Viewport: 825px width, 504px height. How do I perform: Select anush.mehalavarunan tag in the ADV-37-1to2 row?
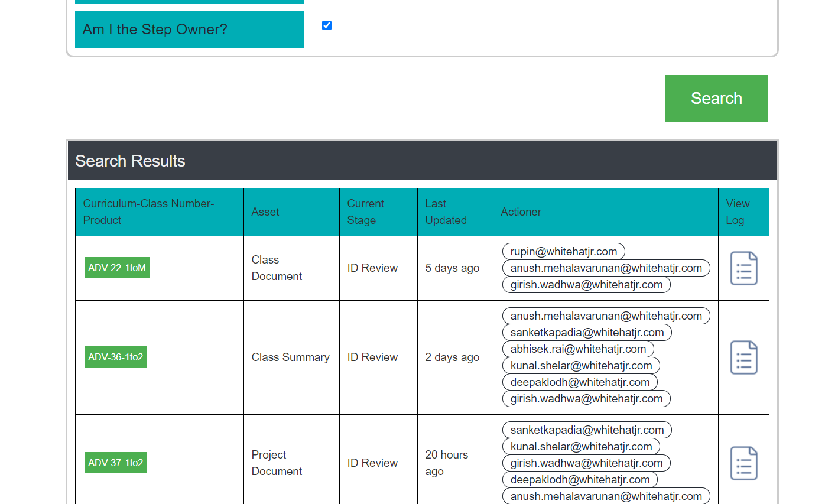point(606,496)
